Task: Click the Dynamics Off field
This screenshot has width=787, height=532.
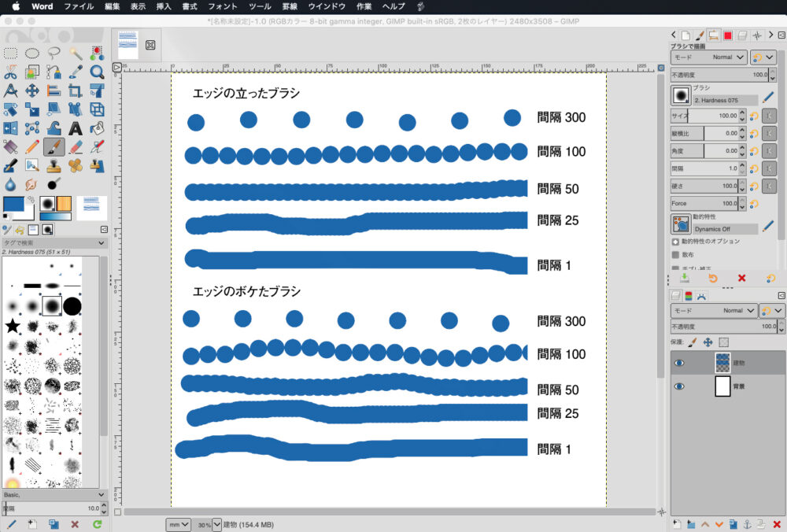Action: (724, 229)
